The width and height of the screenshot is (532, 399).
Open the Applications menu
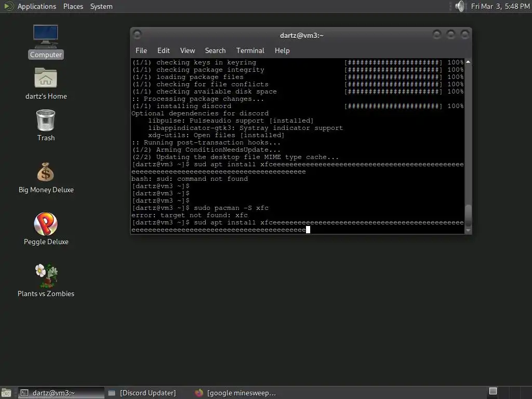[37, 6]
